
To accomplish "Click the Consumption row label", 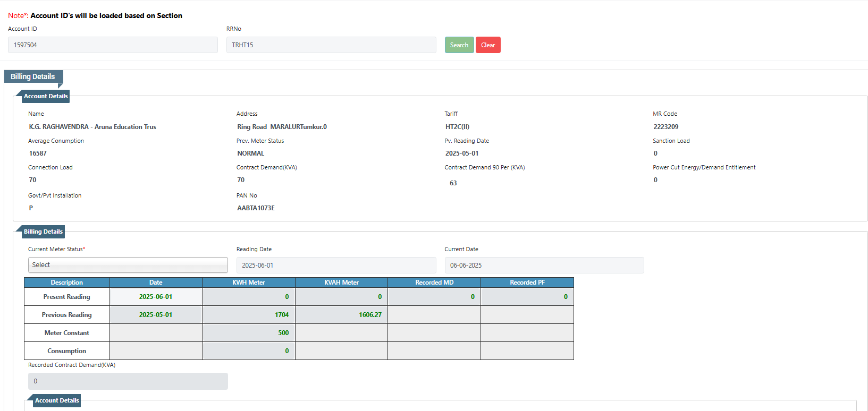I will pyautogui.click(x=67, y=351).
